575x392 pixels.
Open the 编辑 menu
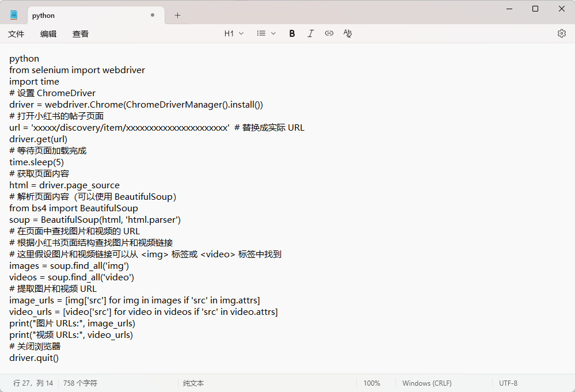[x=48, y=34]
